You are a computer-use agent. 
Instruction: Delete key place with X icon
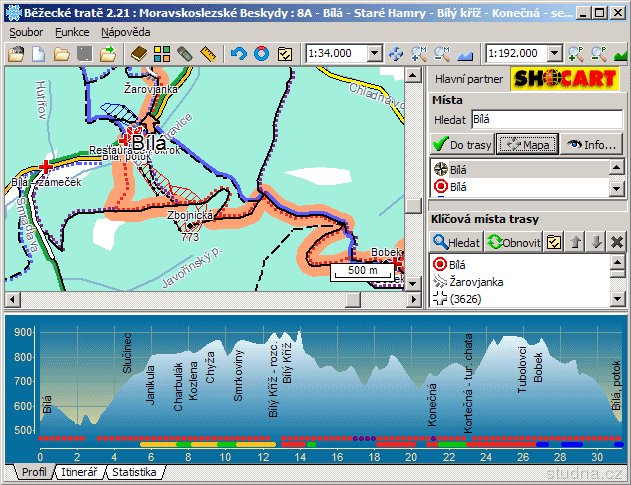click(x=617, y=242)
